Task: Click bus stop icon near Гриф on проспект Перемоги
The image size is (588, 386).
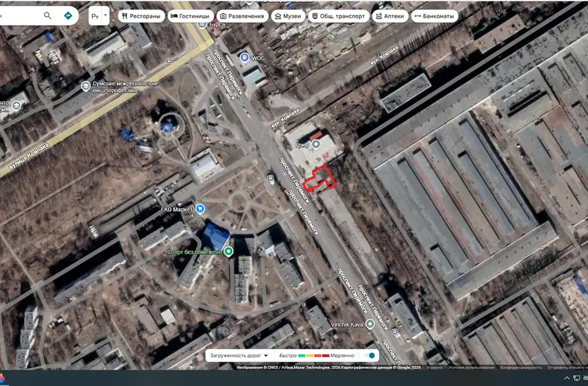Action: pos(270,178)
